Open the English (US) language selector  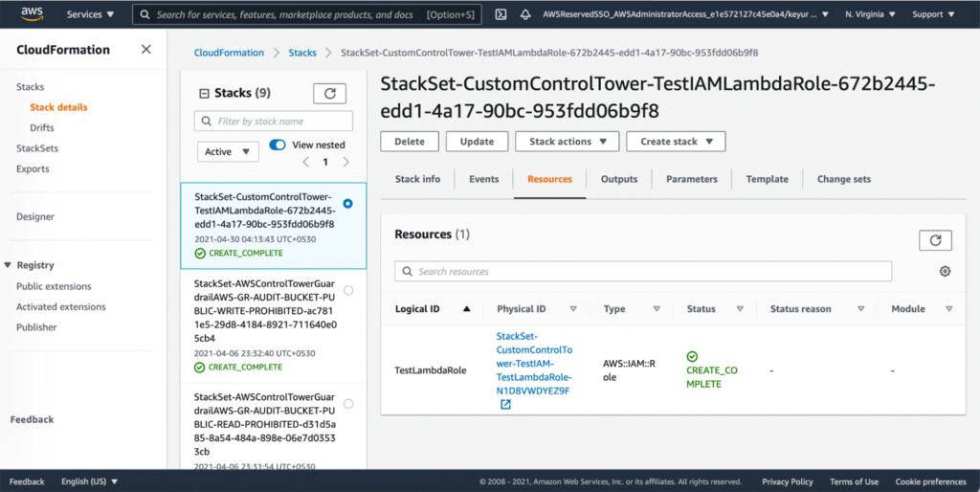click(89, 481)
